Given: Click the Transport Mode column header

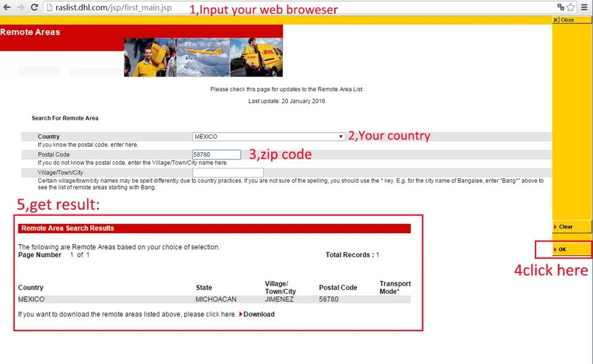Looking at the screenshot, I should click(x=395, y=287).
